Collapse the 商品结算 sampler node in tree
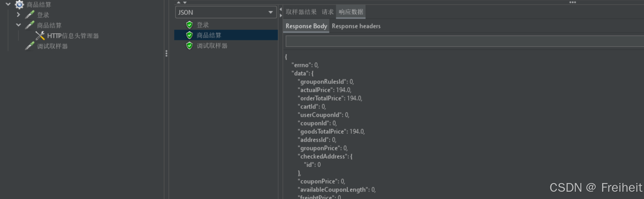 pos(18,25)
